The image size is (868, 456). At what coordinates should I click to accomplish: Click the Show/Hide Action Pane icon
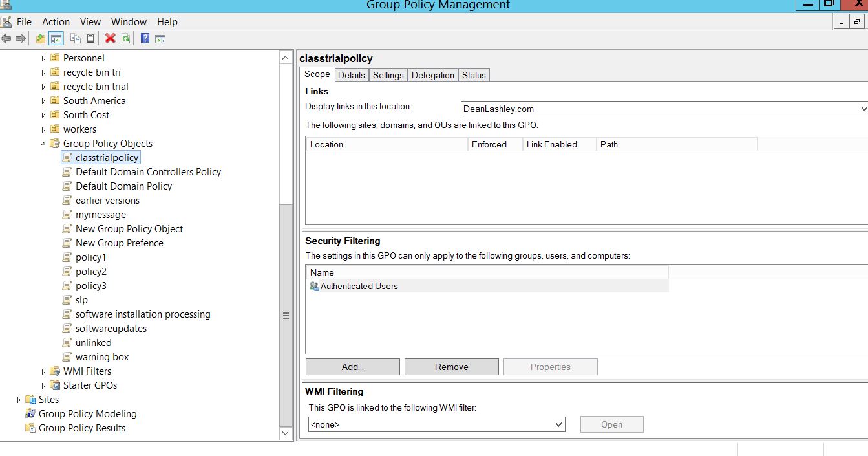160,39
